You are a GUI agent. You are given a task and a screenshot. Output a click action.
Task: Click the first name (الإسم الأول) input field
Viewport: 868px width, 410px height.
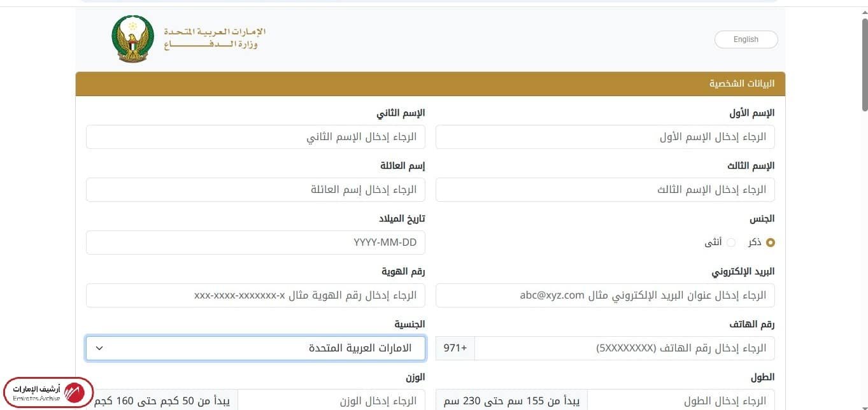tap(604, 136)
